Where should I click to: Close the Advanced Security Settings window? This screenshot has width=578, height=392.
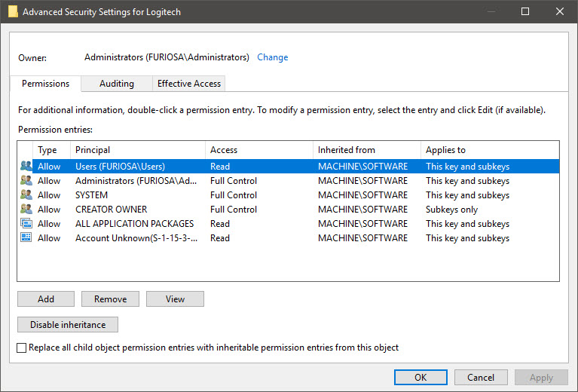click(560, 11)
